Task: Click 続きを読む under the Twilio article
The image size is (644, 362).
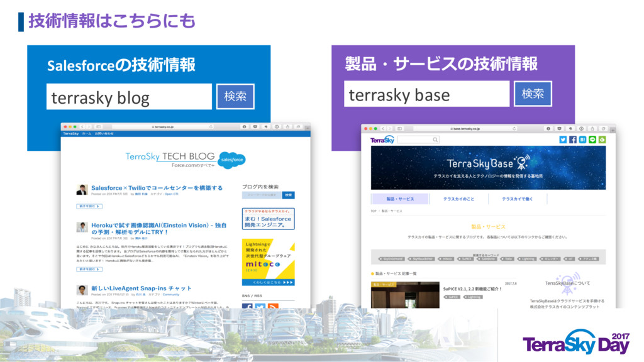Action: [x=89, y=206]
